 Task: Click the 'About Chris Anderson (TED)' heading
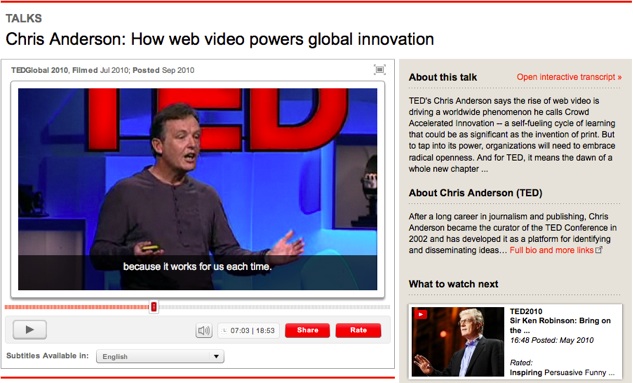[476, 193]
